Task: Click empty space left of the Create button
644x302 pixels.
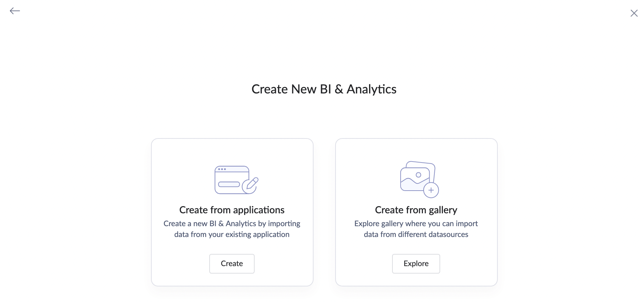Action: (180, 264)
